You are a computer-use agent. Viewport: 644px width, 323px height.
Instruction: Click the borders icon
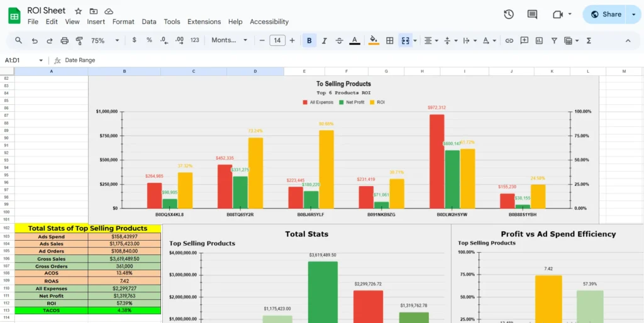point(390,40)
